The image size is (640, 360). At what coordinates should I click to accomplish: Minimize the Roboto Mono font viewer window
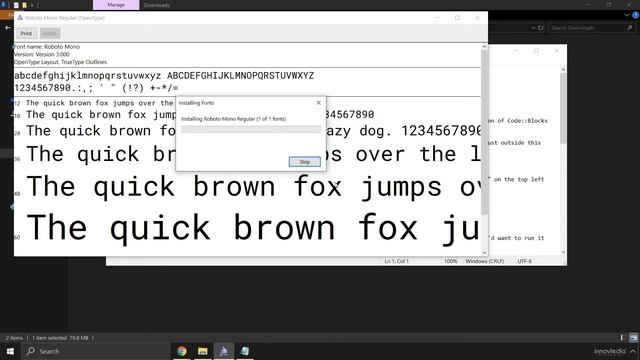pos(437,18)
